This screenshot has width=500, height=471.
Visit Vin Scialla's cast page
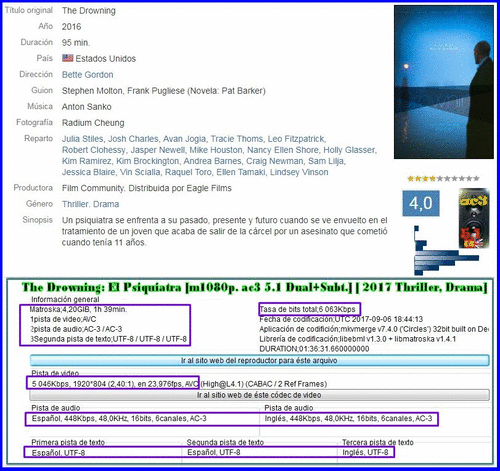point(140,172)
